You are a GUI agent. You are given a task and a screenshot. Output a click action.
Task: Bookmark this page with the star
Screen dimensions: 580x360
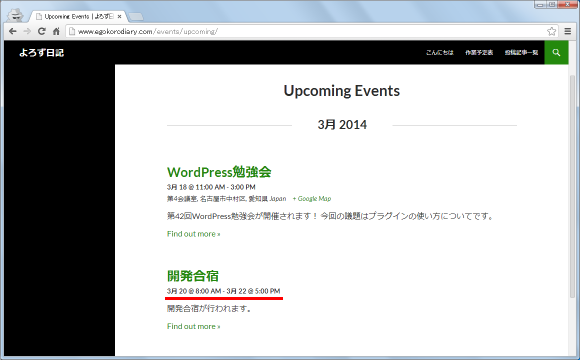coord(552,31)
